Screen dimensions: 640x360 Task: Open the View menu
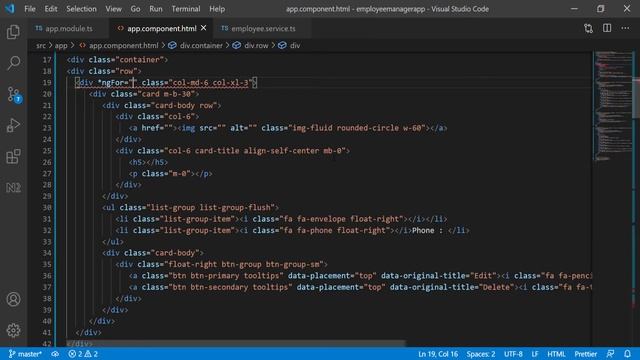pos(113,9)
